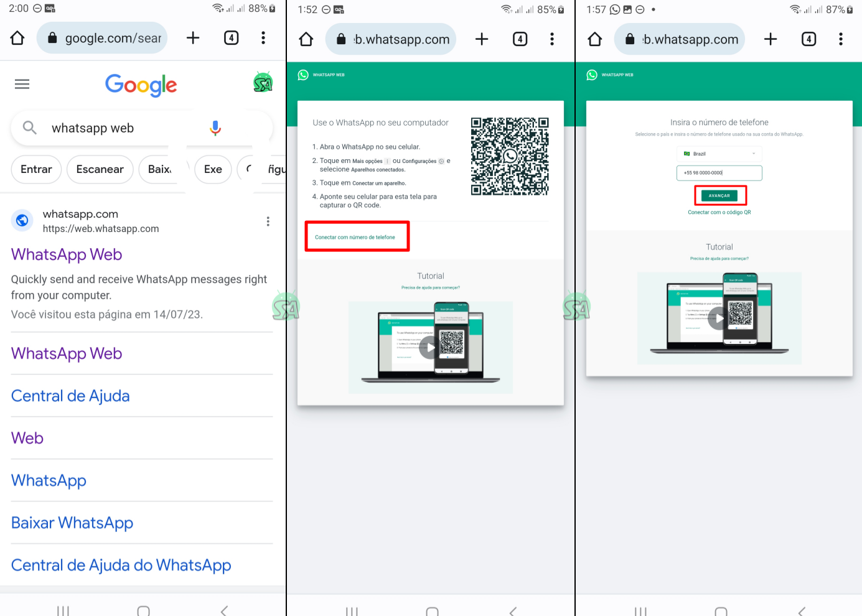The width and height of the screenshot is (862, 616).
Task: Open tab switcher in the Google search screen
Action: tap(231, 38)
